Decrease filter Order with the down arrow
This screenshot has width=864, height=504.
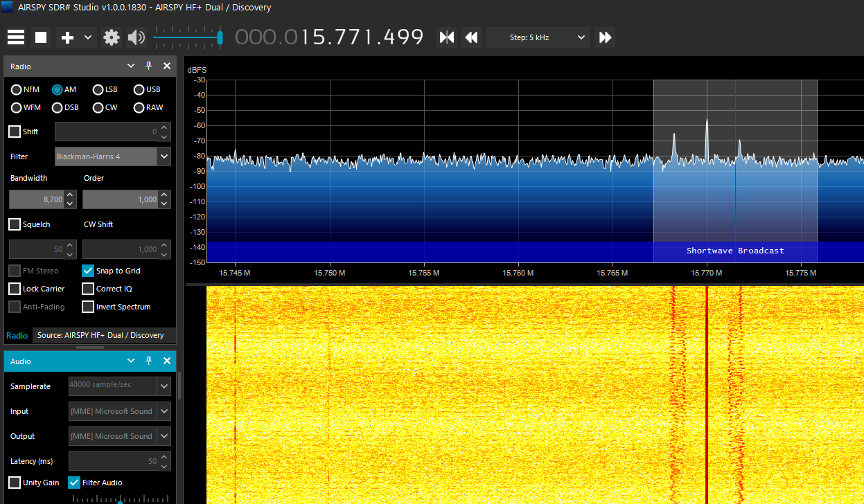click(x=164, y=204)
